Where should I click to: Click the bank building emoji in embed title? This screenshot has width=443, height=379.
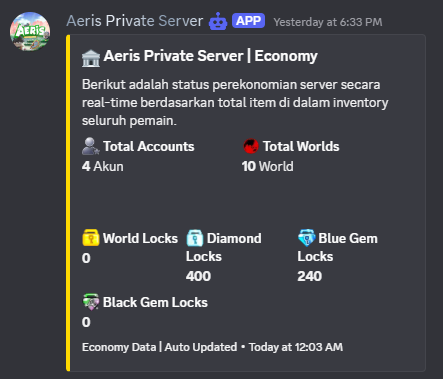point(91,58)
